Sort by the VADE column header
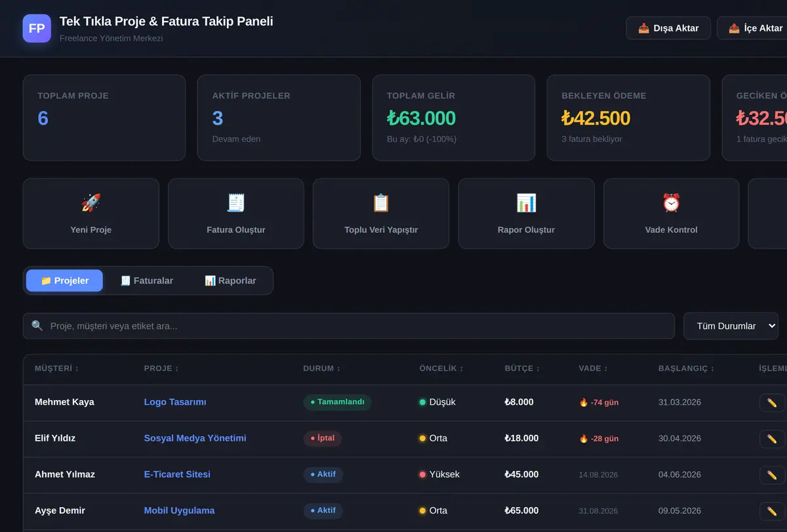The image size is (787, 532). (x=593, y=369)
